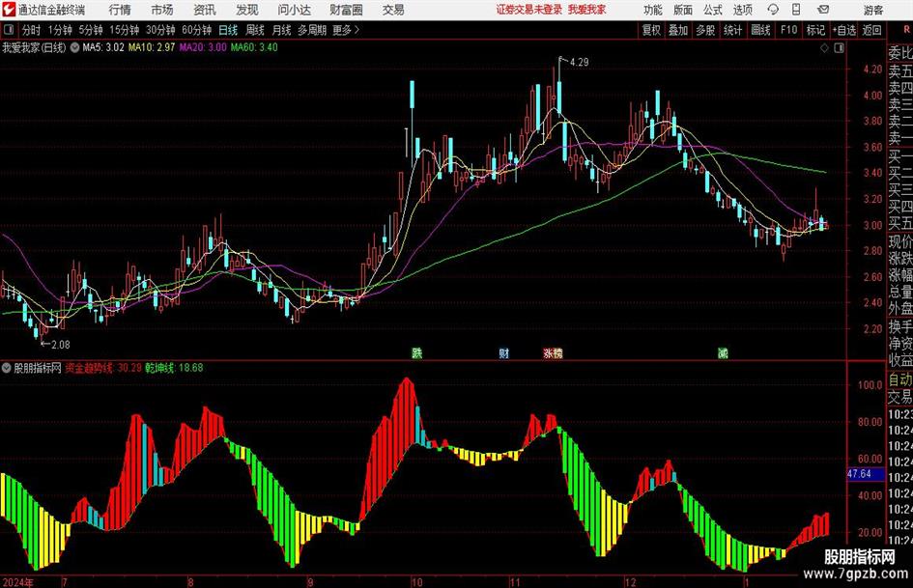913x588 pixels.
Task: Open the mobile phone icon in title bar
Action: tap(796, 10)
